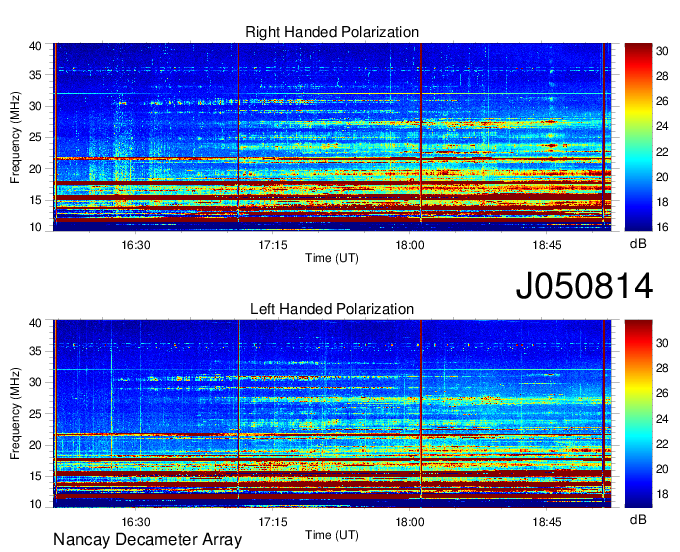Click the "18:00" tick under Right Handed plot
680x552 pixels.
click(x=410, y=245)
